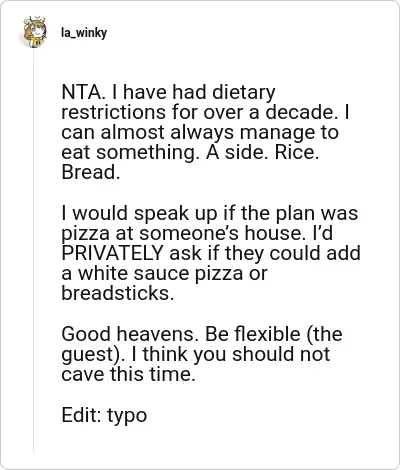Click the Edit: typo line
Viewport: 400px width, 470px height.
coord(104,415)
